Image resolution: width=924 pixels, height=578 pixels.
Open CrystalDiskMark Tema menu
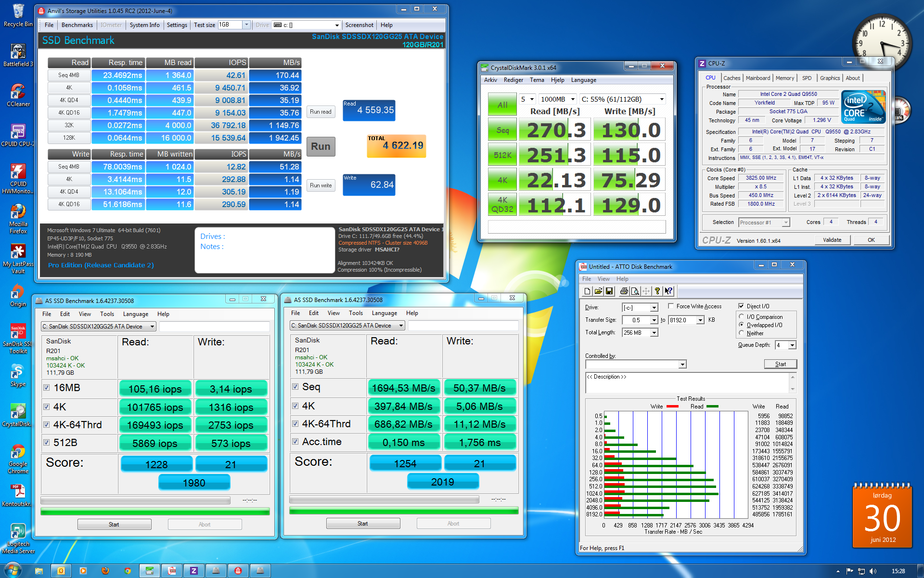pos(537,80)
